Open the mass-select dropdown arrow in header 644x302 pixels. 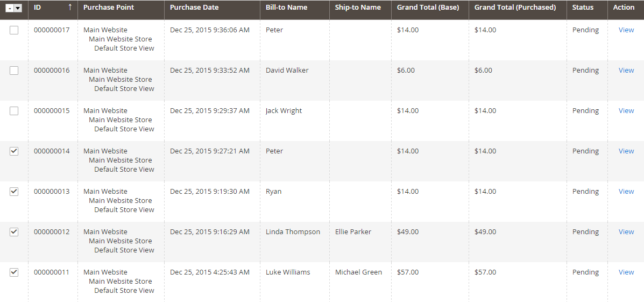point(18,8)
